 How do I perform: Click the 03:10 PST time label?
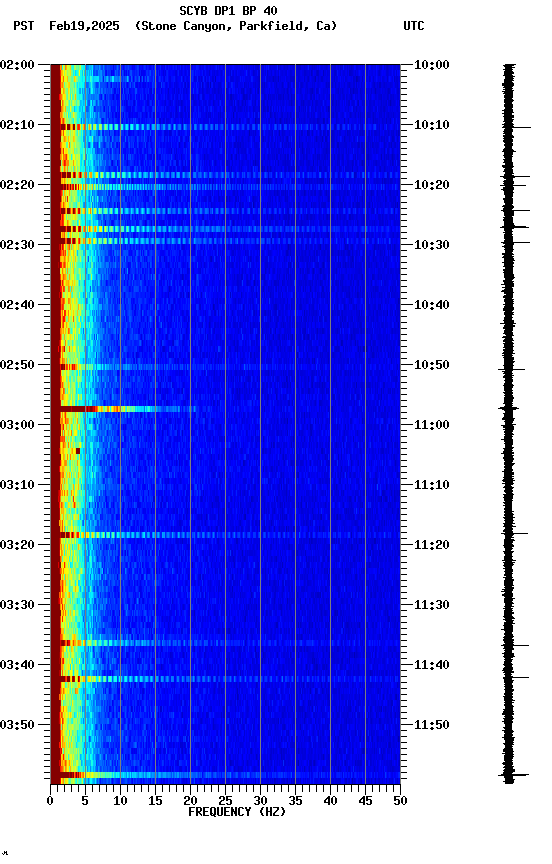(17, 485)
